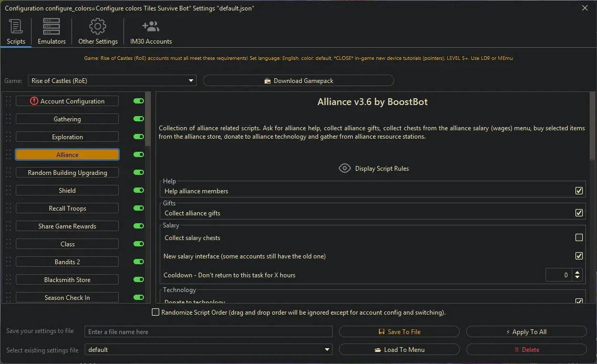
Task: Grab the Bandits 2 row drag handle
Action: pyautogui.click(x=8, y=262)
